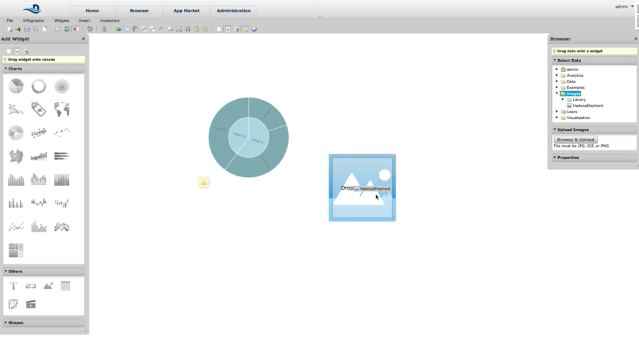Open the color wheel toolbar icon

(254, 29)
